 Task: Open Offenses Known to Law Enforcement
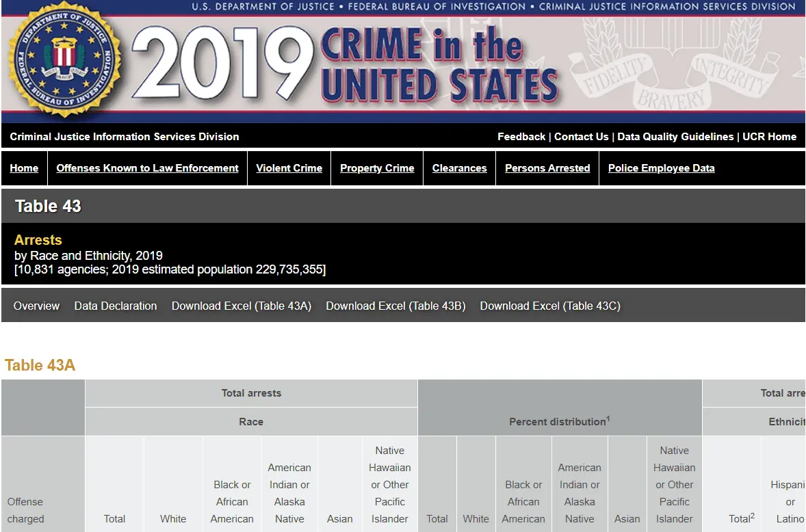[x=148, y=168]
